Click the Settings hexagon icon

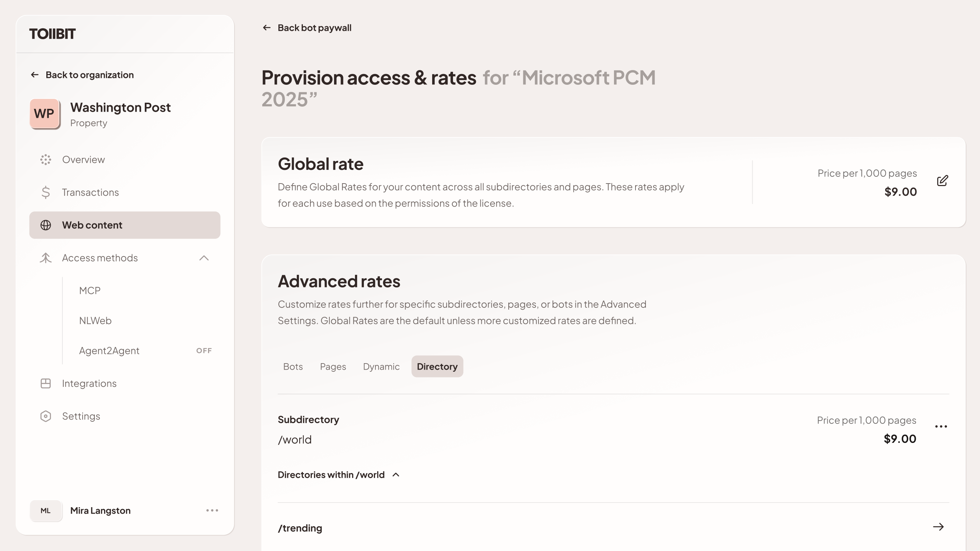(x=46, y=416)
